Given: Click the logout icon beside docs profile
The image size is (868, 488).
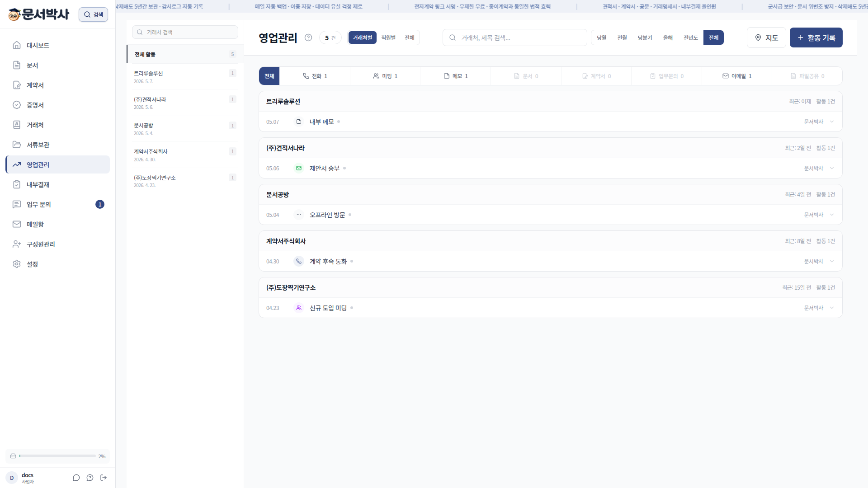Looking at the screenshot, I should (x=104, y=478).
